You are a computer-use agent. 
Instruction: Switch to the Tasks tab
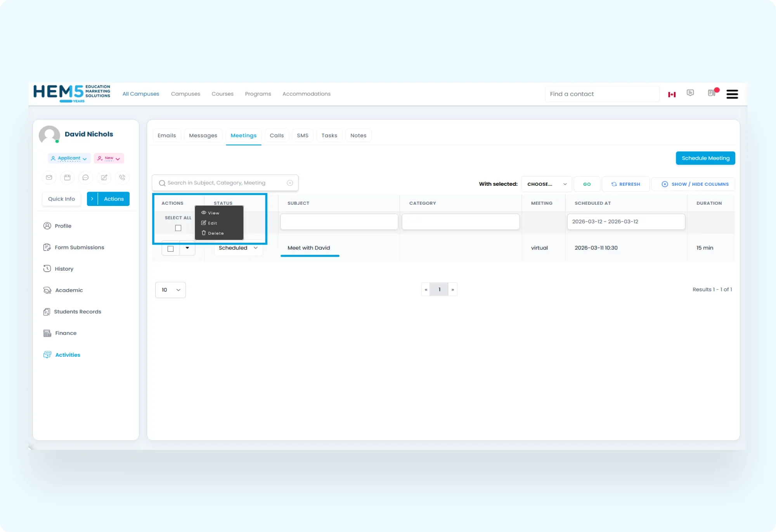pos(329,135)
